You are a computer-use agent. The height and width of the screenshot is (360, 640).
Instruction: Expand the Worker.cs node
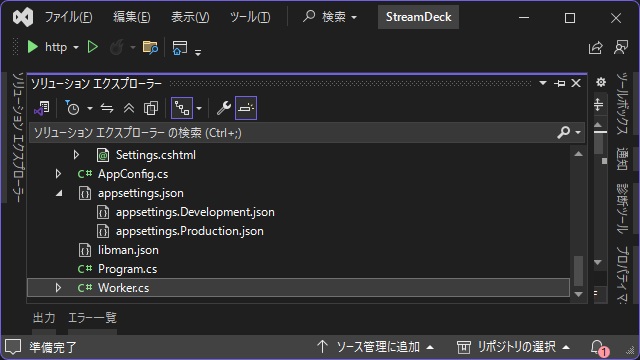pyautogui.click(x=58, y=288)
